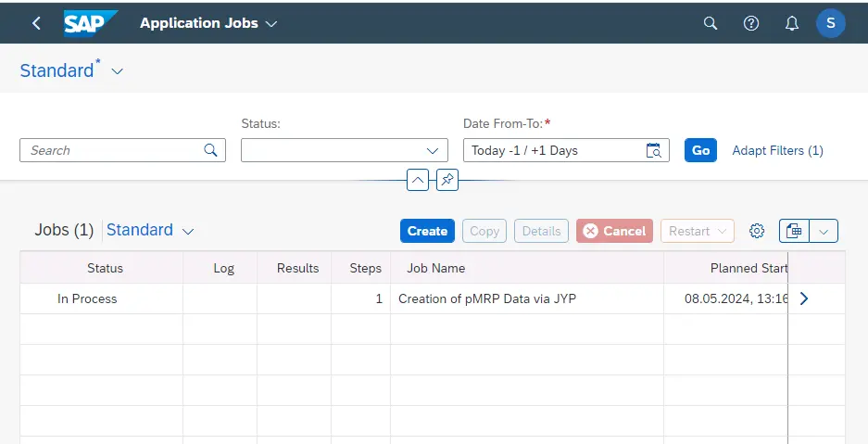Open Adapt Filters (1) link
This screenshot has width=868, height=444.
pos(777,150)
